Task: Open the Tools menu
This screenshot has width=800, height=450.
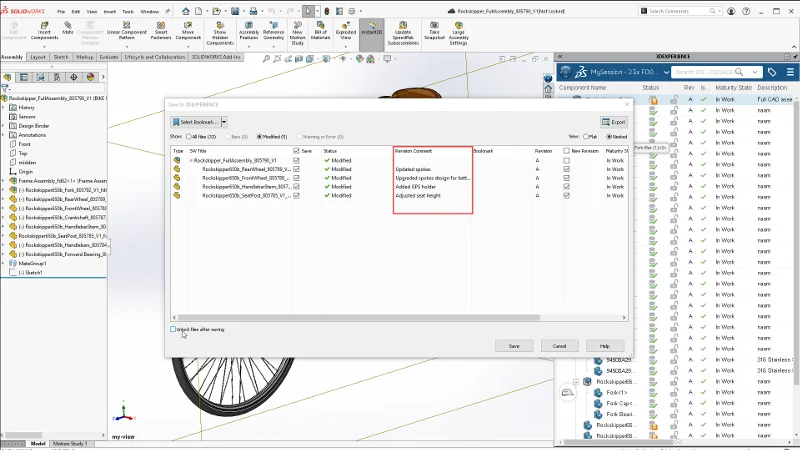Action: [x=125, y=11]
